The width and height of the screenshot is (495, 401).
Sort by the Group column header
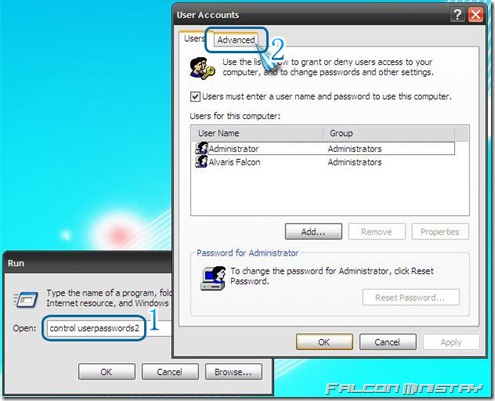point(389,133)
